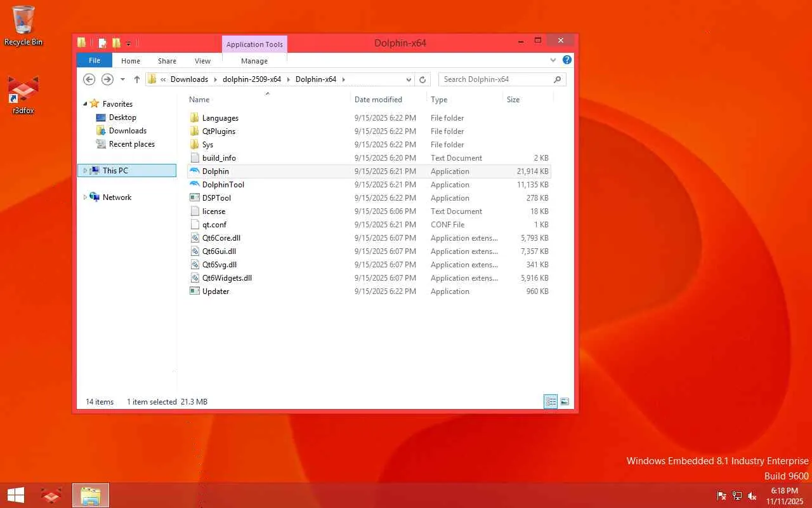This screenshot has width=812, height=508.
Task: Click the Updater application icon
Action: [x=195, y=291]
